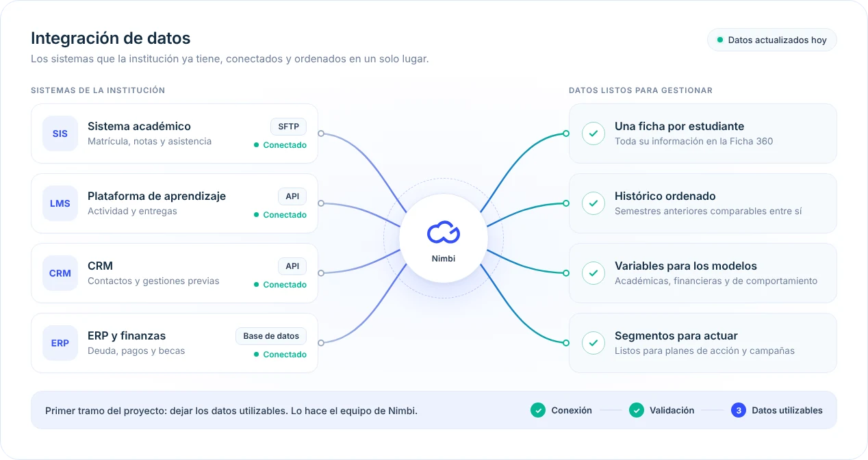
Task: Click the green check of Conexión step
Action: [x=538, y=410]
